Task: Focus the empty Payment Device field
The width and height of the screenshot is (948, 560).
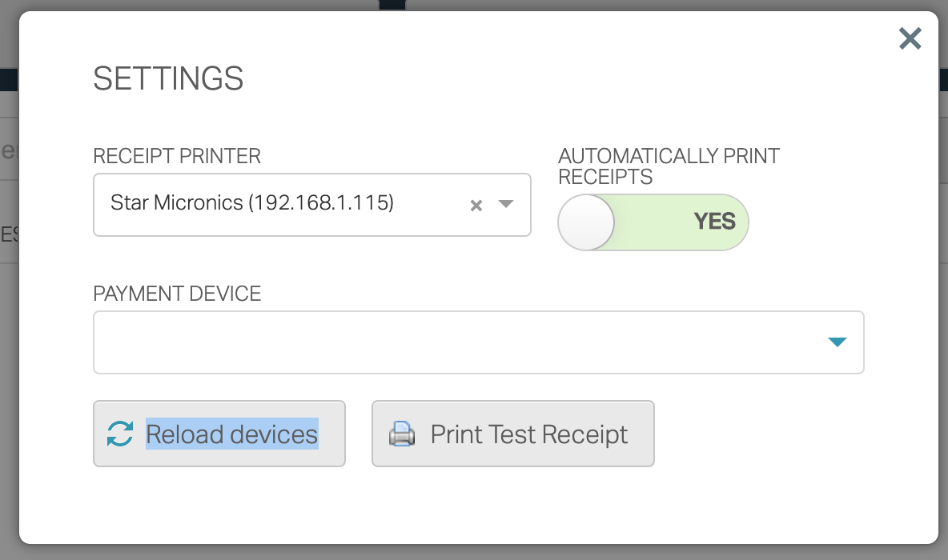Action: click(478, 342)
